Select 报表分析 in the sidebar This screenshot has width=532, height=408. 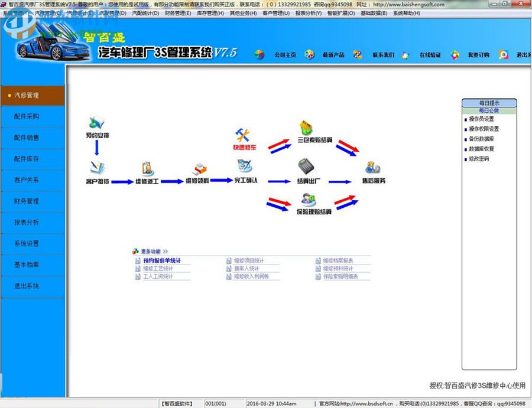[33, 222]
